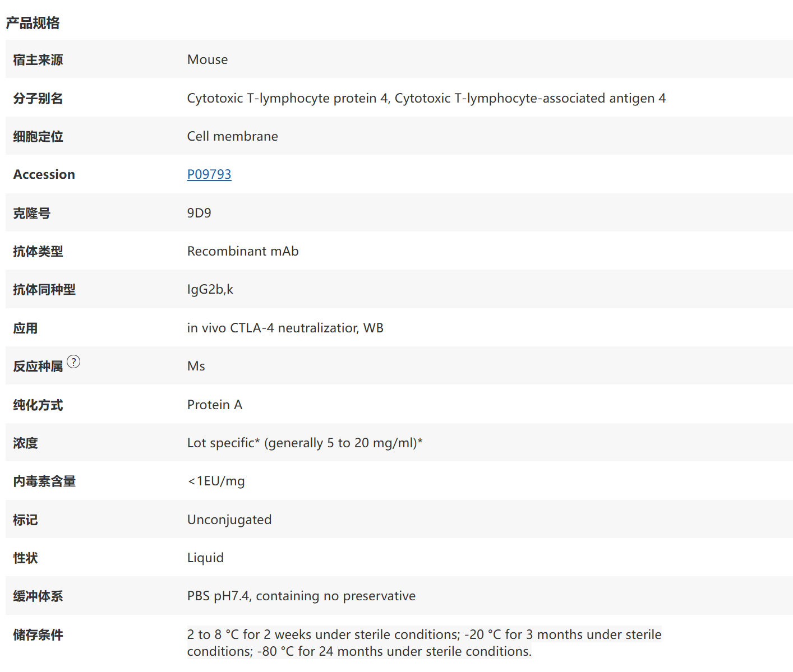The width and height of the screenshot is (793, 672).
Task: Open the P09793 accession link
Action: coord(209,174)
